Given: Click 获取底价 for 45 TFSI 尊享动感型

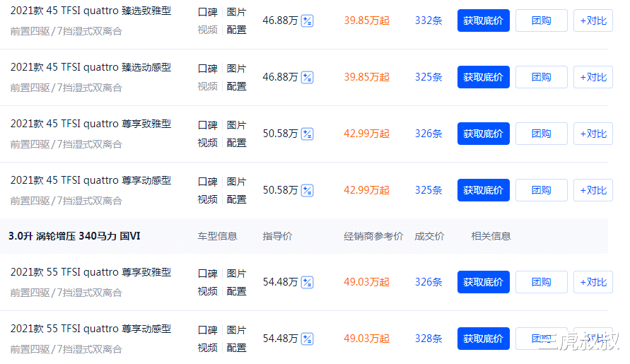Looking at the screenshot, I should pos(484,190).
